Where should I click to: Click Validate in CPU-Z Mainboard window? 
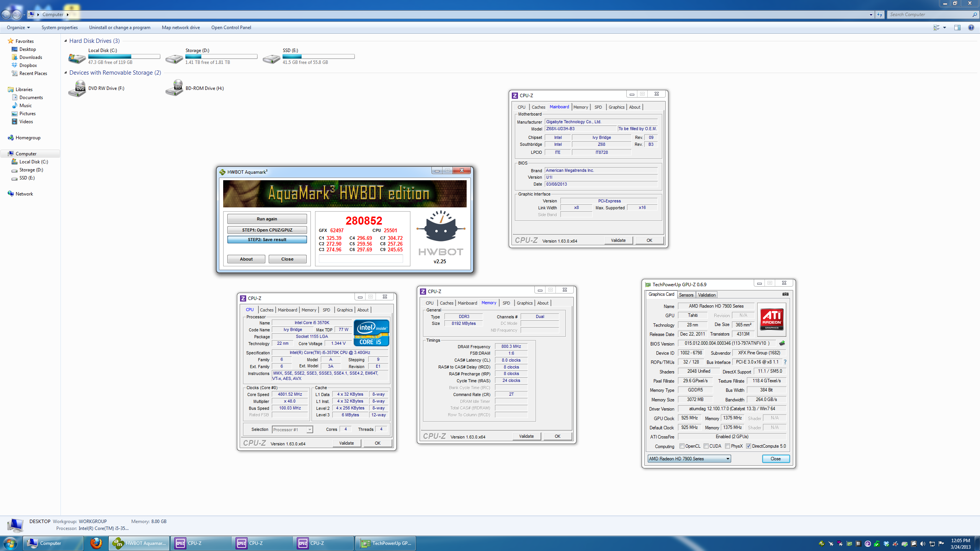pos(618,240)
